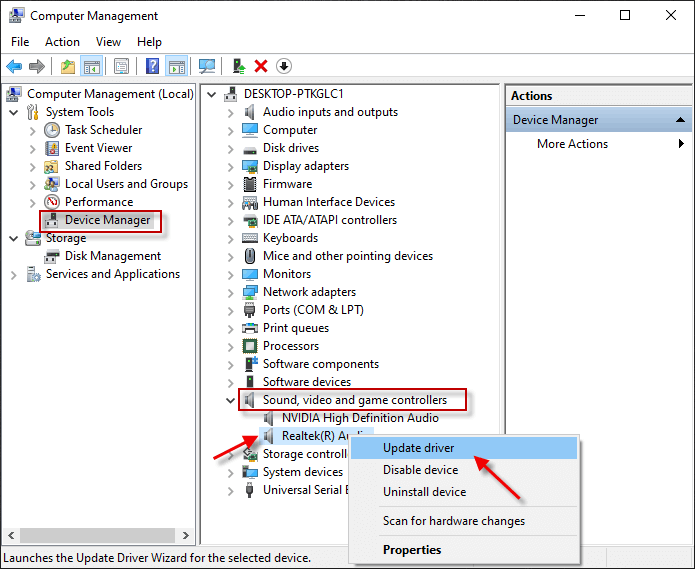
Task: Expand the Disk drives category
Action: 230,149
